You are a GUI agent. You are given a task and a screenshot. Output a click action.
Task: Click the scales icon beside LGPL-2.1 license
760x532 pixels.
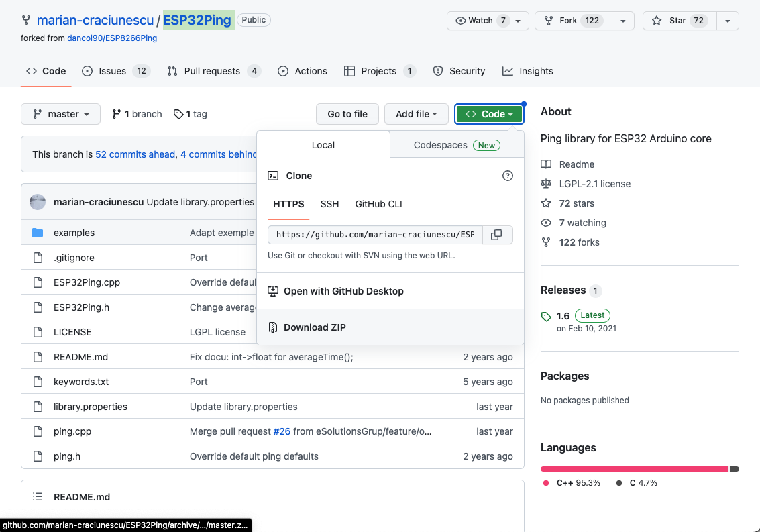click(546, 184)
